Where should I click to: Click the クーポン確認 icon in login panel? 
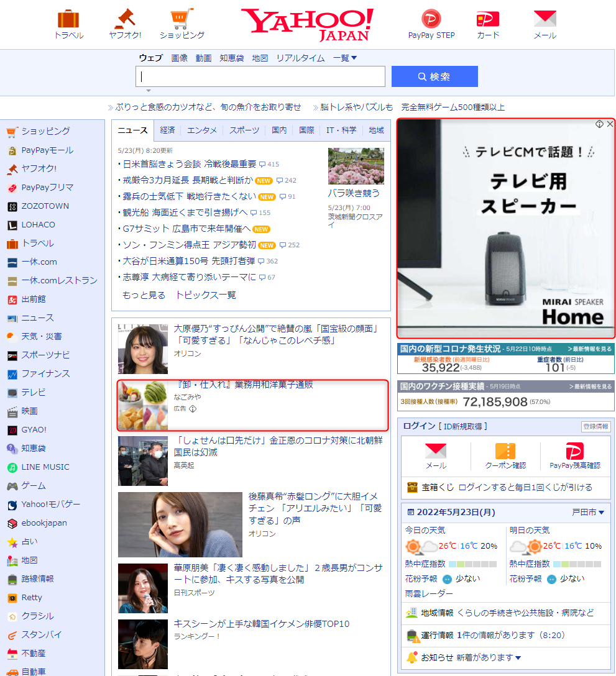click(x=505, y=451)
